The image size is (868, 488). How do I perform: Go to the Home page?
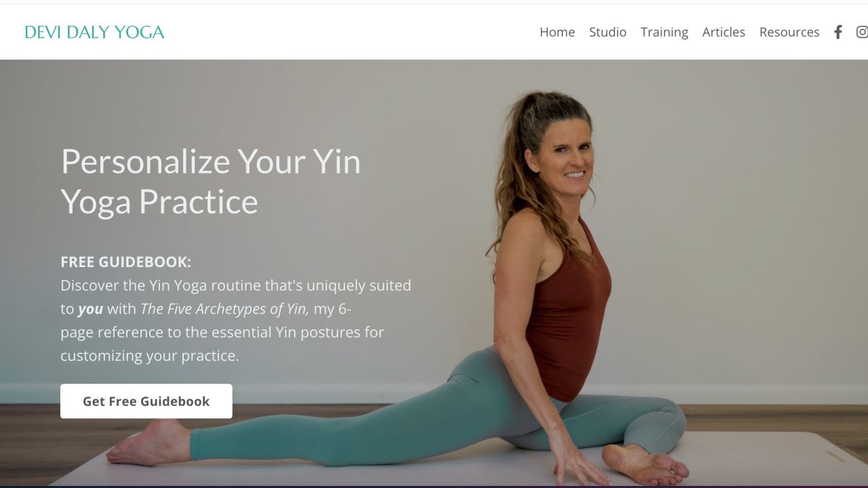click(x=557, y=32)
